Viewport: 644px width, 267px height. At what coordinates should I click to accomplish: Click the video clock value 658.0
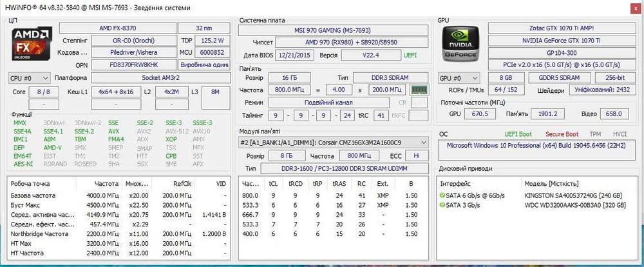tap(614, 114)
